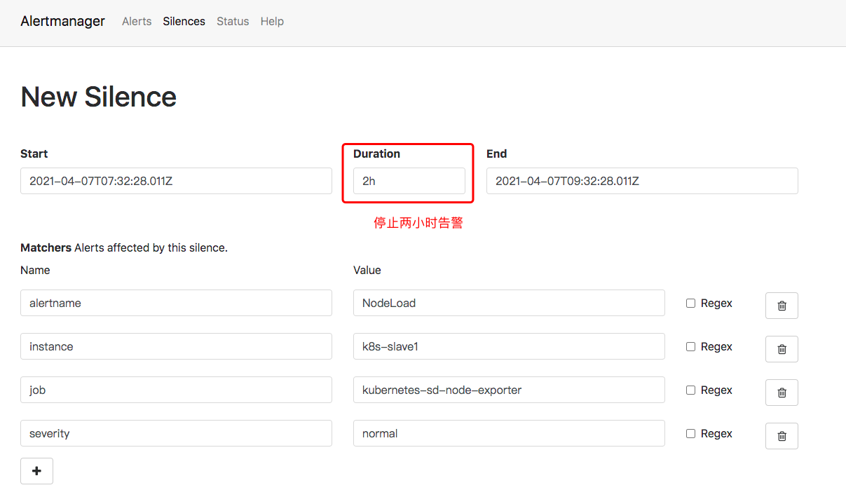
Task: Delete the instance matcher row
Action: (781, 348)
